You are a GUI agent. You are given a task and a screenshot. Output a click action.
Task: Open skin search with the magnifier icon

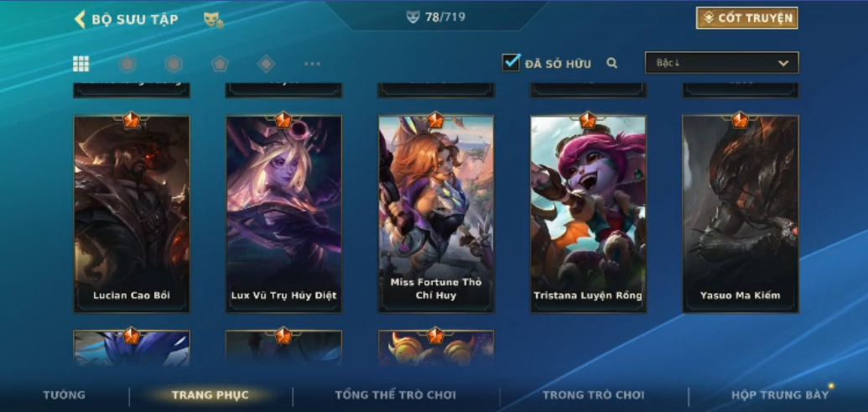coord(611,63)
